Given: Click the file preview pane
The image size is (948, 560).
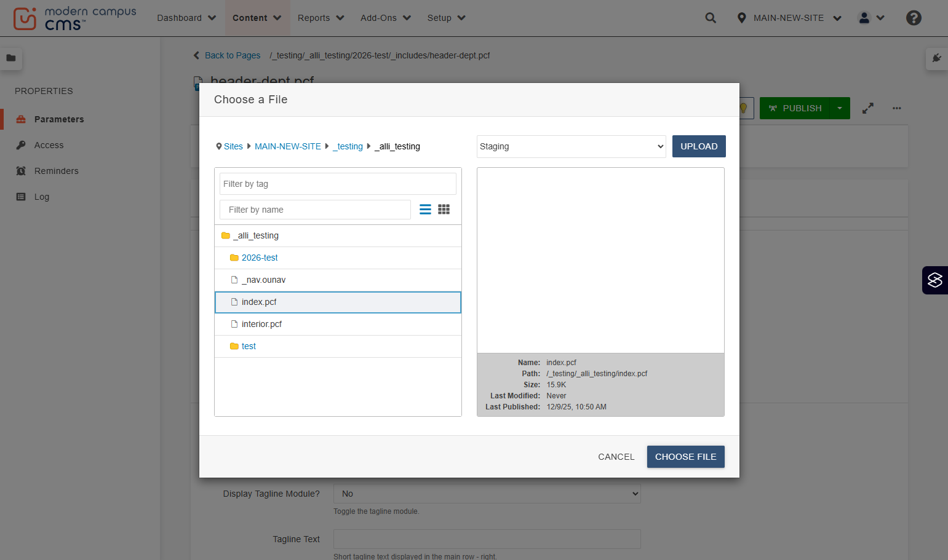Looking at the screenshot, I should [600, 260].
